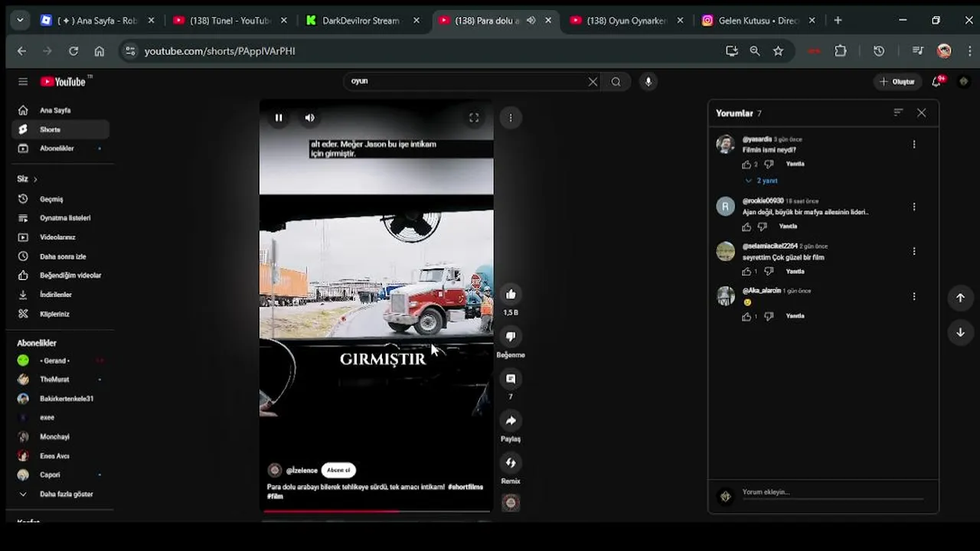Enter fullscreen on the Shorts player
This screenshot has width=980, height=551.
tap(474, 118)
